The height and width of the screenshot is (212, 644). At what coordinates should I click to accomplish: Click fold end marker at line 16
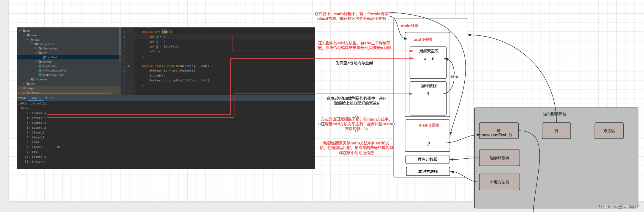coord(134,85)
